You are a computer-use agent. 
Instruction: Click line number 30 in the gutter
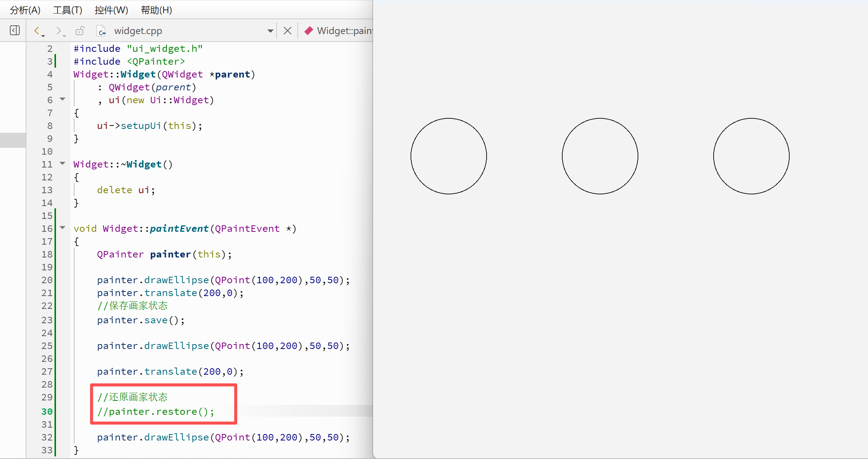click(47, 411)
